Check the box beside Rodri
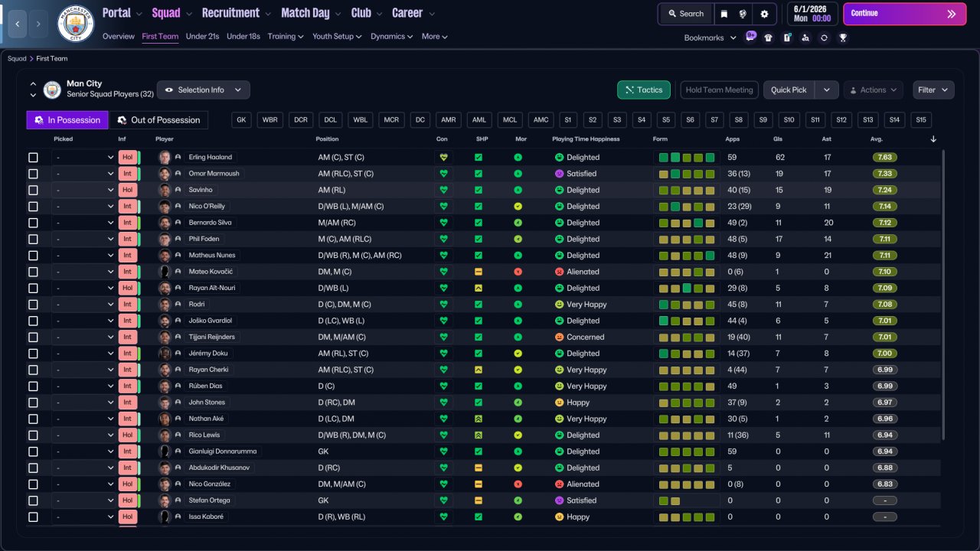The image size is (980, 551). 33,305
